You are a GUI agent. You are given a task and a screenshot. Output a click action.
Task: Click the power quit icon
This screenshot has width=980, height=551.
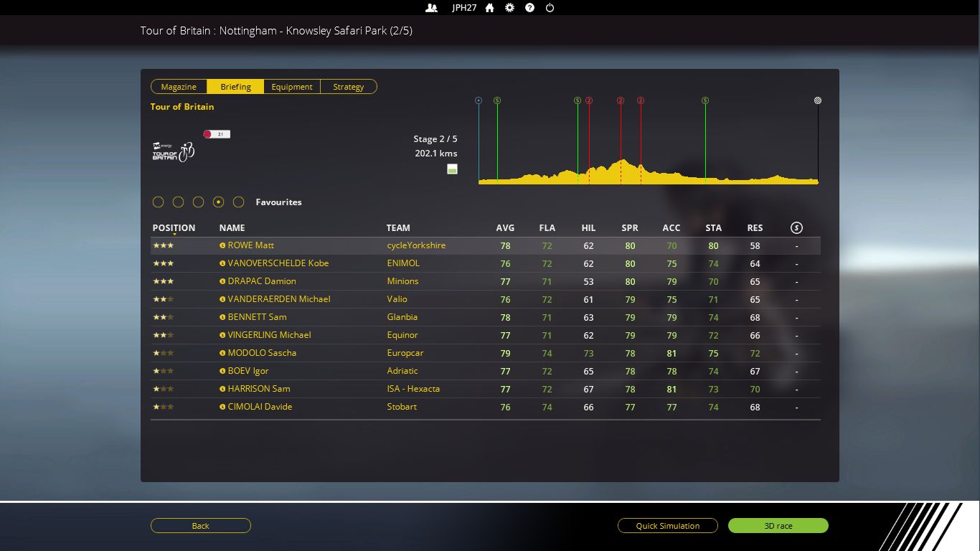pos(550,8)
